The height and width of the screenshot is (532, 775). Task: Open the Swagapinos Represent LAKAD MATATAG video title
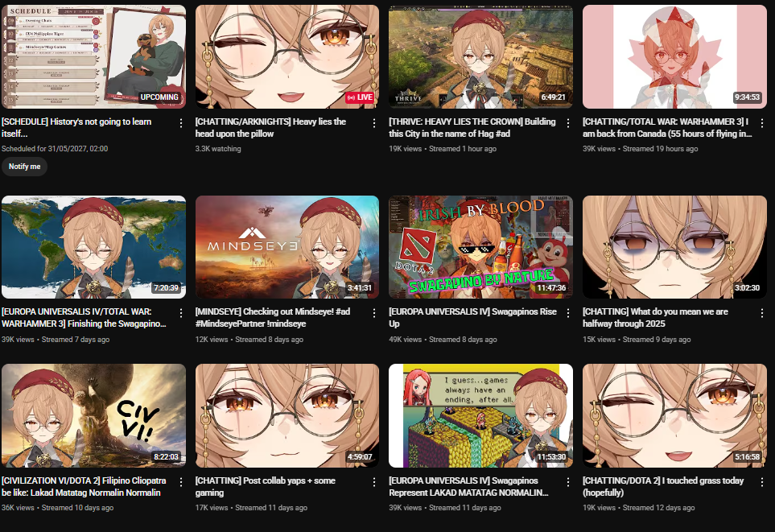pos(468,486)
